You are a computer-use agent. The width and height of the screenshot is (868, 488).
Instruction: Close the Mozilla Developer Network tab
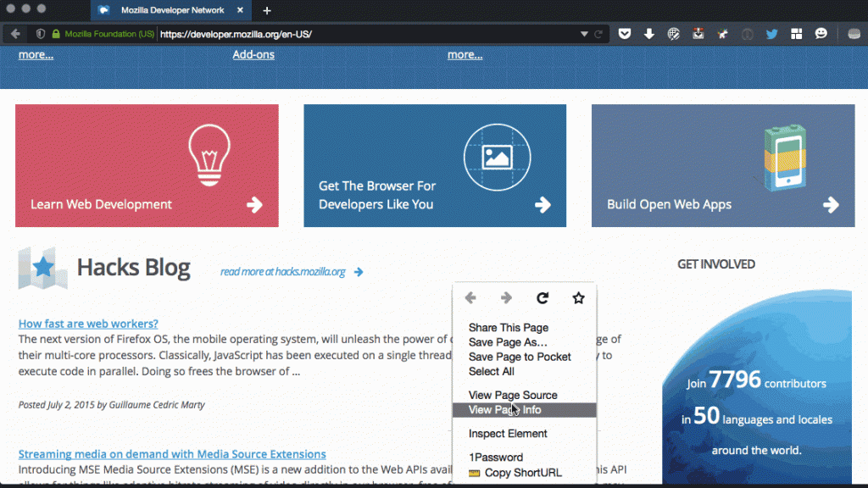[x=240, y=10]
